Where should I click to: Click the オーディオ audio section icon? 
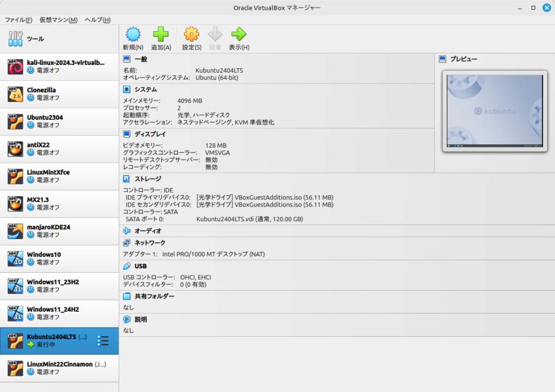[127, 230]
